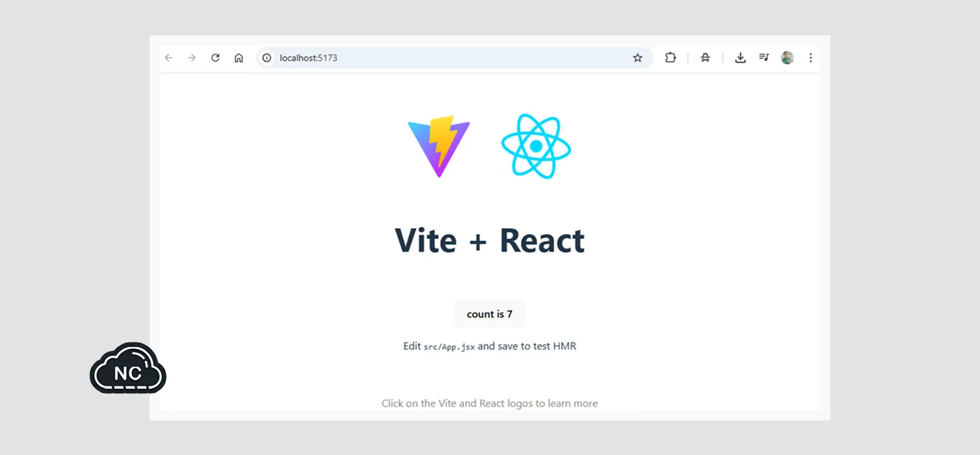Open the profile avatar menu
The height and width of the screenshot is (455, 980).
pyautogui.click(x=787, y=58)
